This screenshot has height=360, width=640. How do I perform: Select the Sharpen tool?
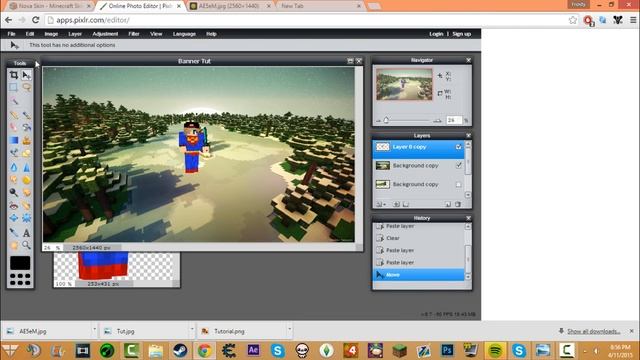tap(27, 167)
